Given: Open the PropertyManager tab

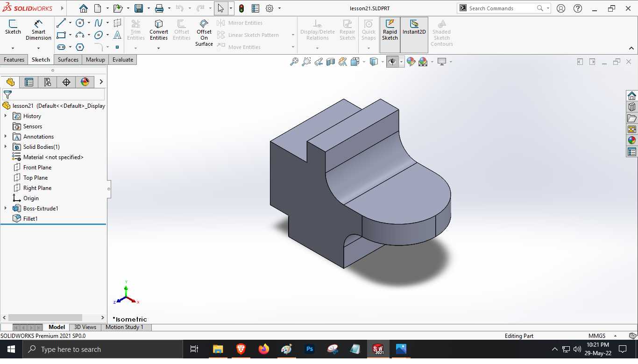Looking at the screenshot, I should point(29,82).
